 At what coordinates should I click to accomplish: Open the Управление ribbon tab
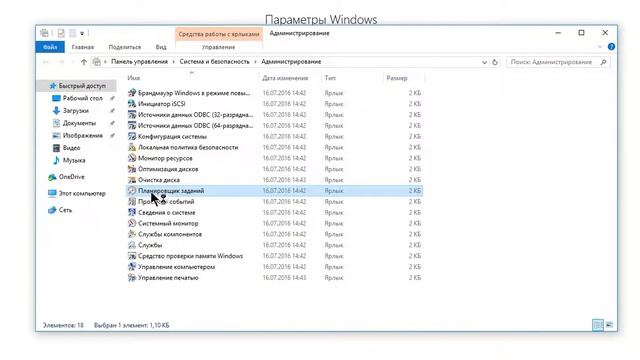point(218,47)
